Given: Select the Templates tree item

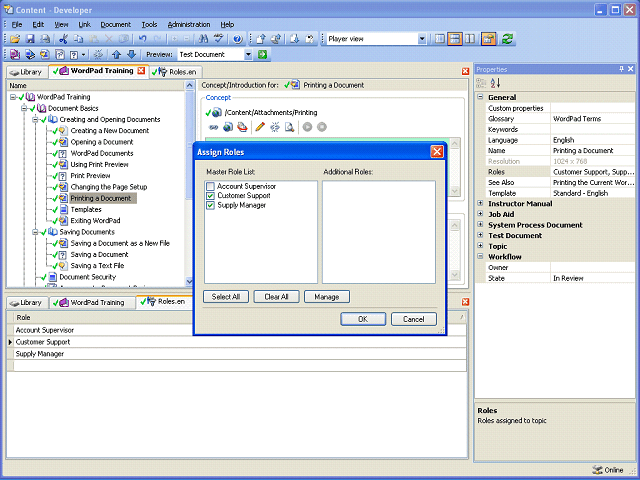Looking at the screenshot, I should click(86, 209).
